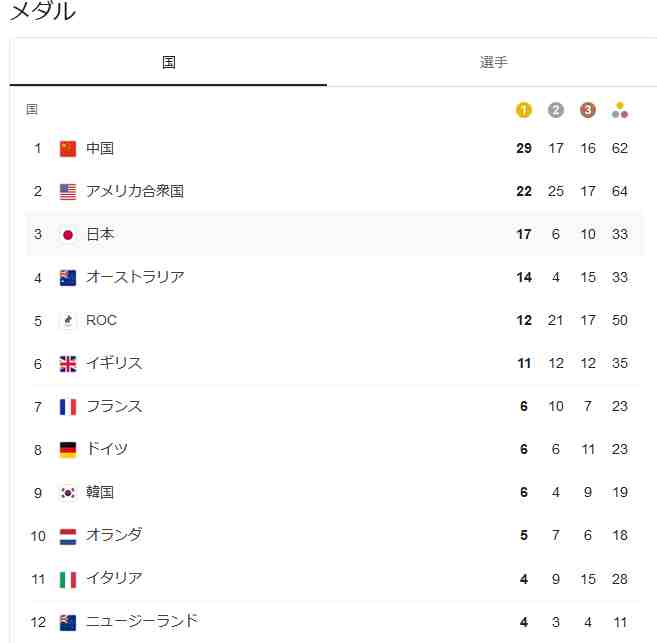
Task: Select the イギリス row name
Action: [114, 363]
